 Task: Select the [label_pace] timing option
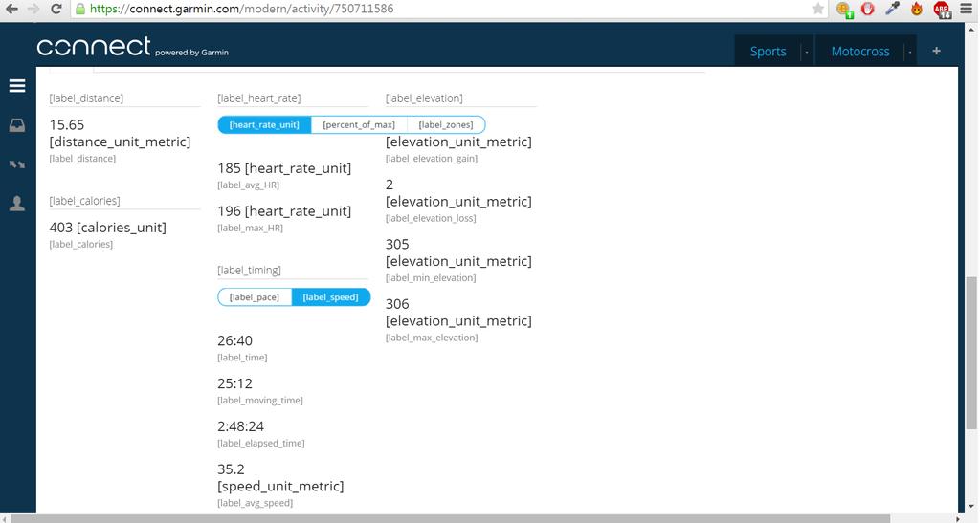(x=255, y=297)
